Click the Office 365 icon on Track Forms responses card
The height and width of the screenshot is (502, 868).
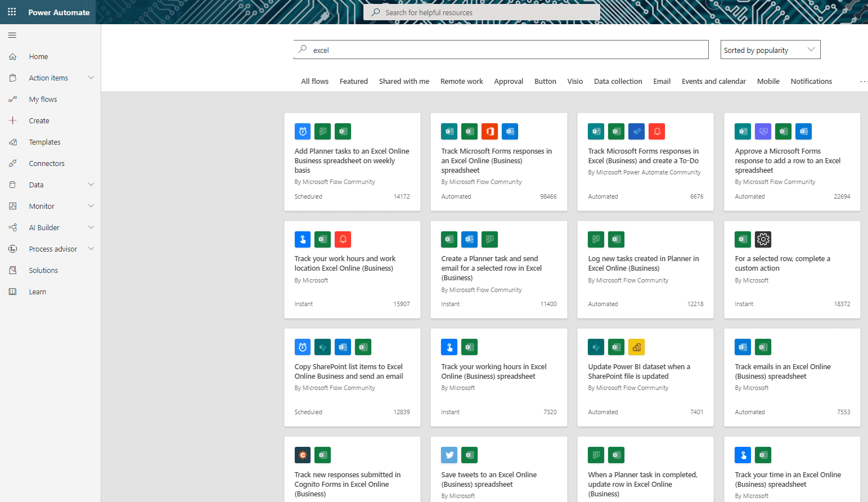[x=490, y=132]
